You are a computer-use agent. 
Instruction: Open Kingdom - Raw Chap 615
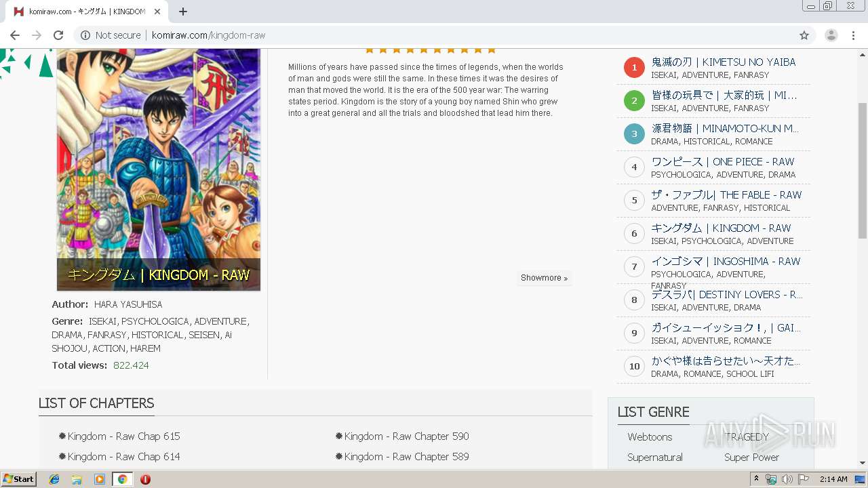[123, 436]
